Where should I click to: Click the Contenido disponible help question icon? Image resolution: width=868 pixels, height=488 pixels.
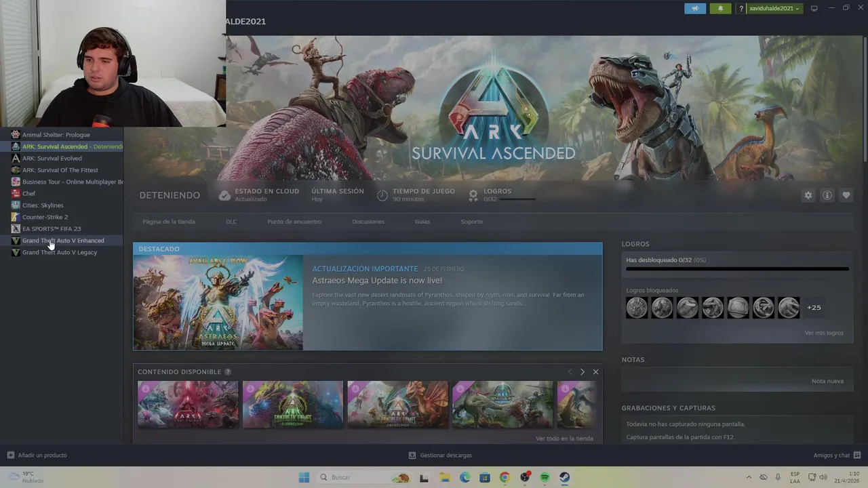click(x=228, y=372)
